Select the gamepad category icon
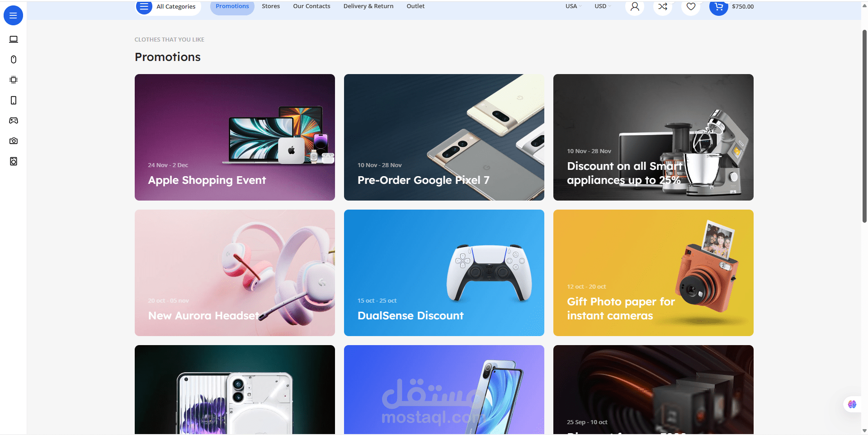 (x=14, y=120)
